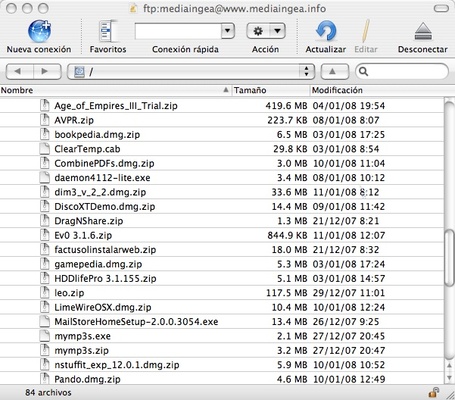Select the HDDlifePro 3.1.155.zip file icon
Viewport: 455px width, 400px height.
pyautogui.click(x=45, y=278)
